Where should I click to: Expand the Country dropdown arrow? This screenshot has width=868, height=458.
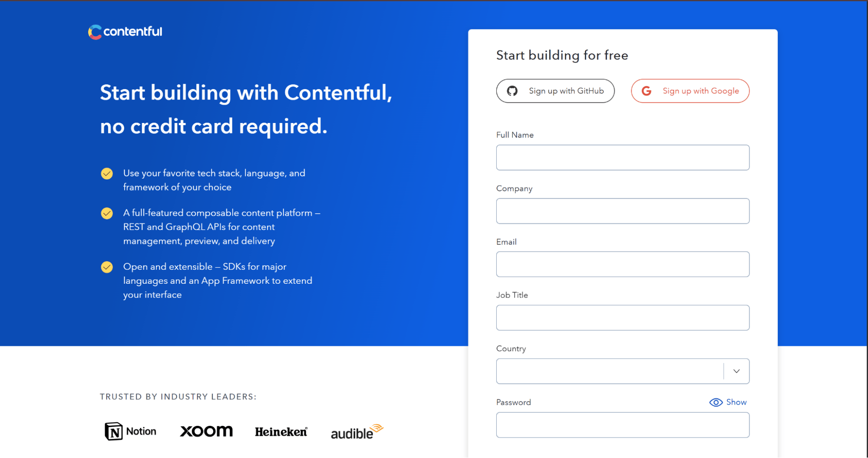point(736,371)
